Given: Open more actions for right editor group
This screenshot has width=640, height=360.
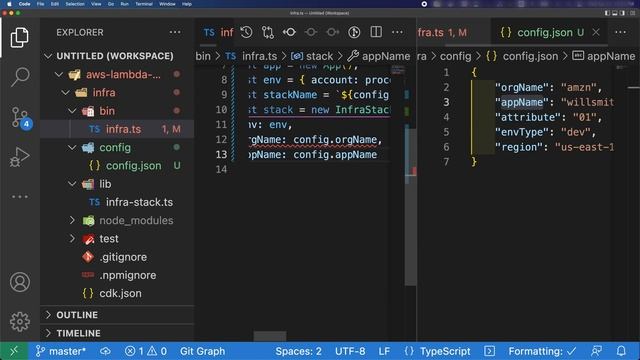Looking at the screenshot, I should 620,32.
